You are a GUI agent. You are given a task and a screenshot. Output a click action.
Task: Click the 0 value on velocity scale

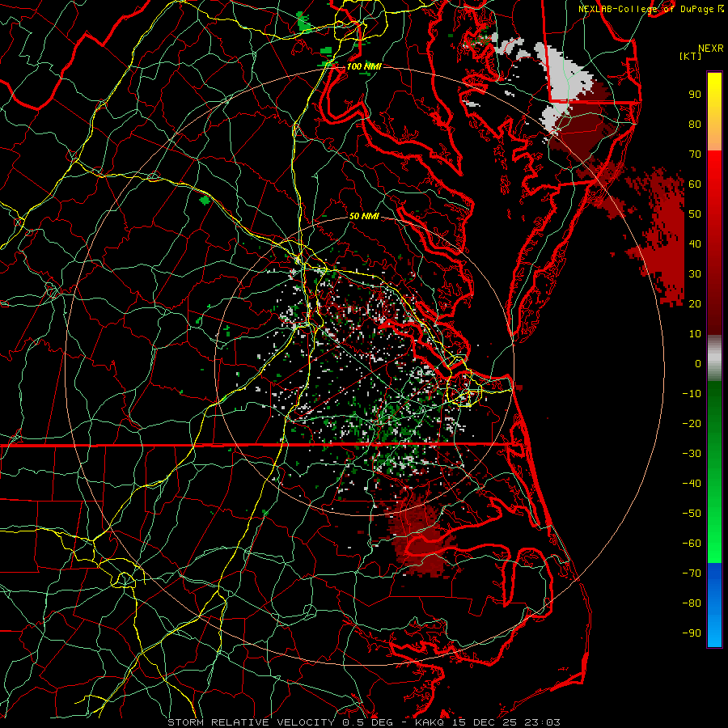click(x=698, y=363)
